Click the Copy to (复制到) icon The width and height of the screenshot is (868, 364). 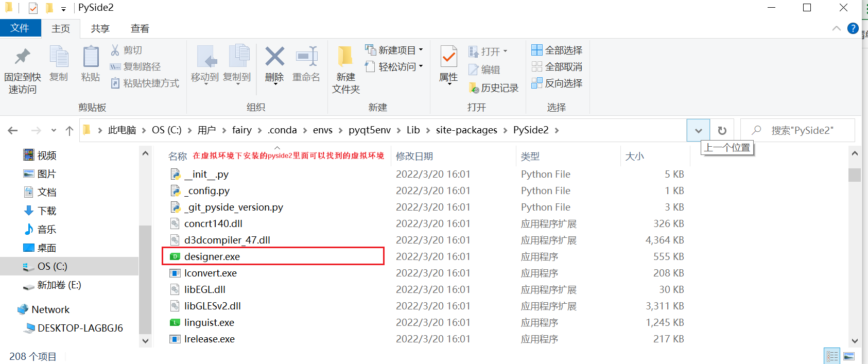238,57
